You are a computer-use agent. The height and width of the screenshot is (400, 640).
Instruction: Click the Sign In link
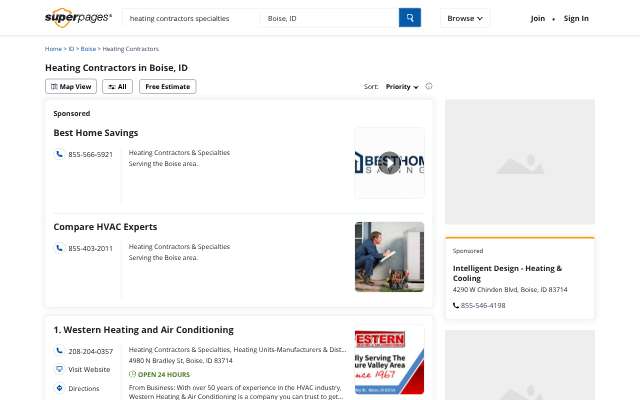pos(576,18)
